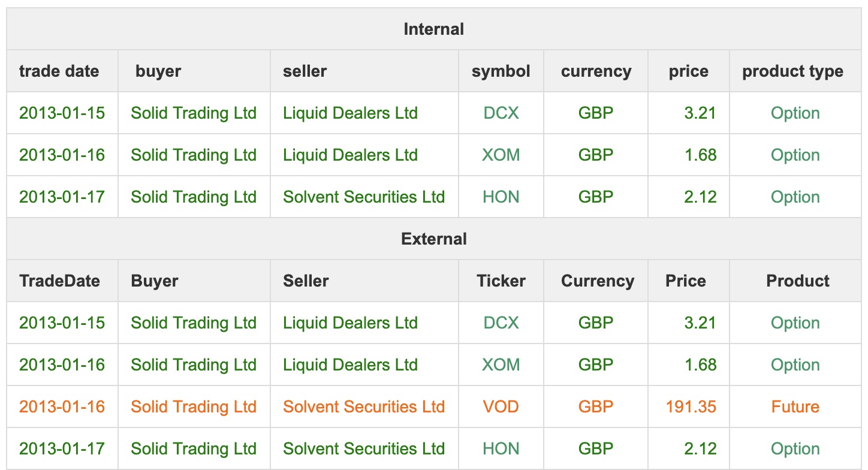The width and height of the screenshot is (868, 470).
Task: Click DCX symbol in Internal table
Action: coord(501,113)
